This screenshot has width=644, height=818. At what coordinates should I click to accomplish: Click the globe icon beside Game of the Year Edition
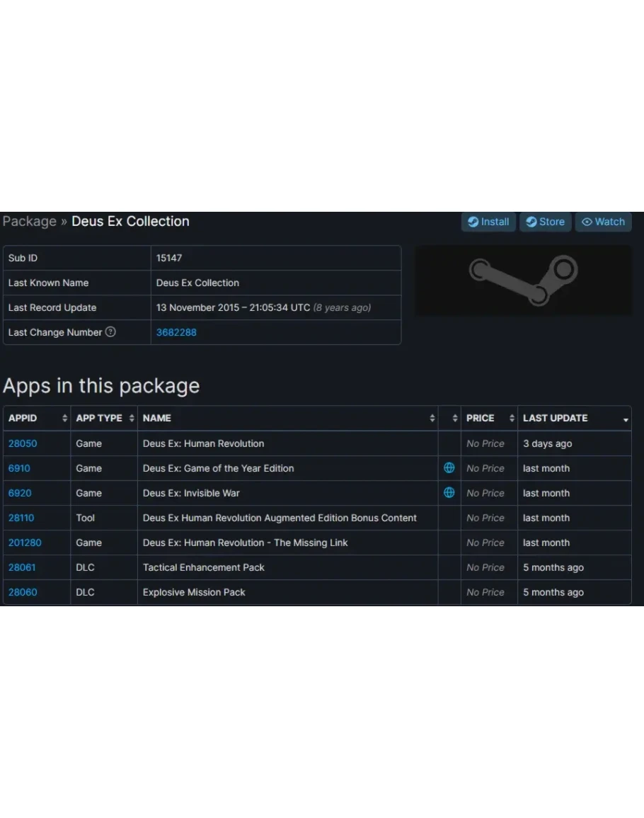[x=449, y=468]
